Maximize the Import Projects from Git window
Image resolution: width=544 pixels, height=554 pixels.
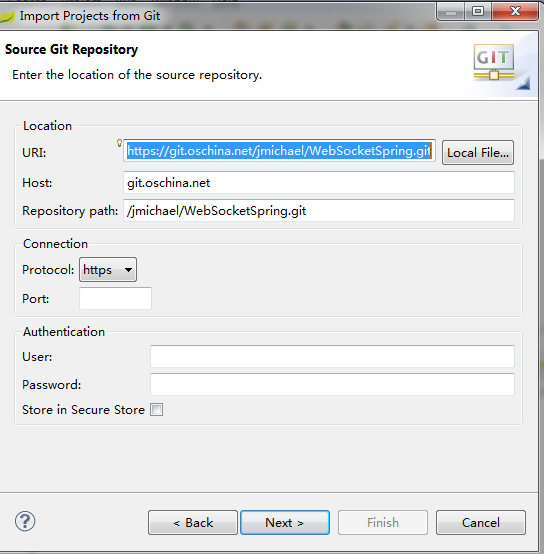point(478,11)
